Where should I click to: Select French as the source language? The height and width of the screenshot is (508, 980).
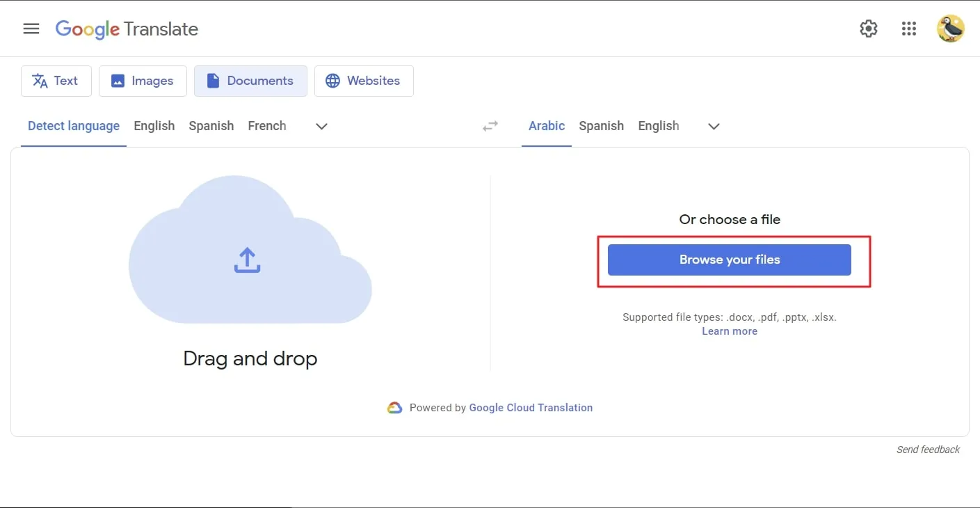[267, 126]
